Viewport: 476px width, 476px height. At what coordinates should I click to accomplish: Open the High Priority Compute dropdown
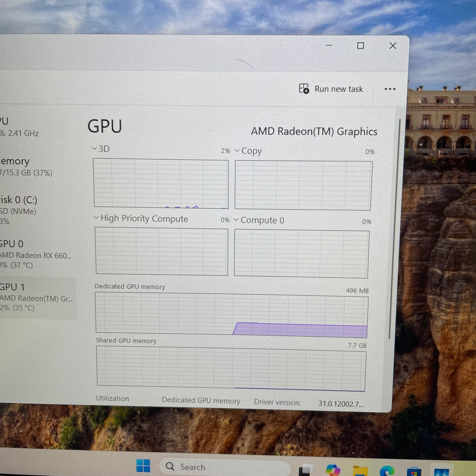96,218
